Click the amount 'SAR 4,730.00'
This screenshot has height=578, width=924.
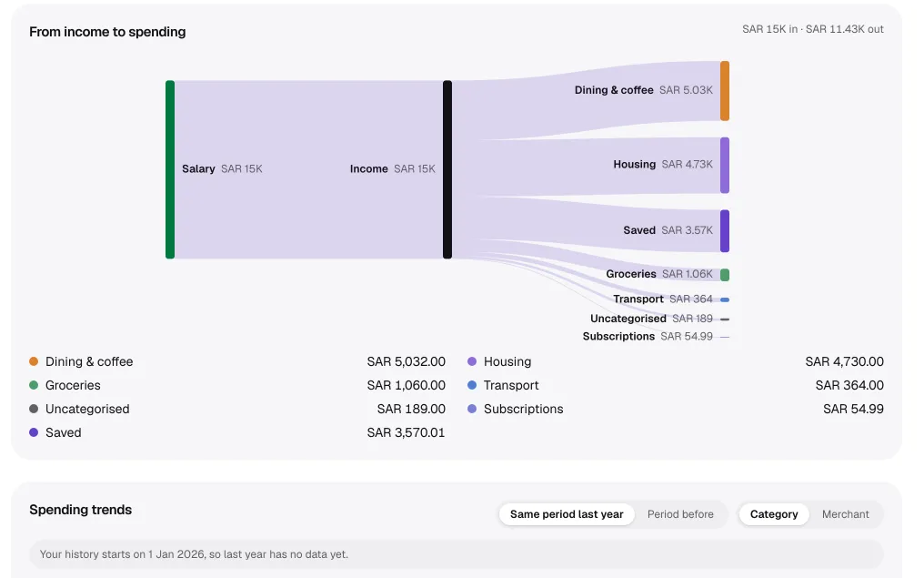pos(845,361)
